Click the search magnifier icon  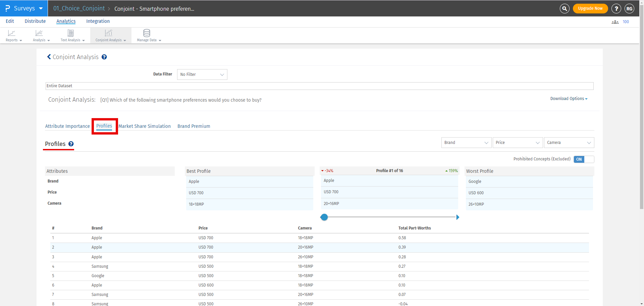(x=565, y=9)
